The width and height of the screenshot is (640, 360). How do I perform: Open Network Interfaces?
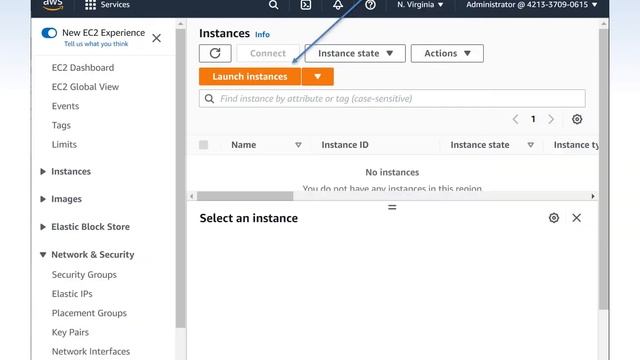(x=91, y=351)
